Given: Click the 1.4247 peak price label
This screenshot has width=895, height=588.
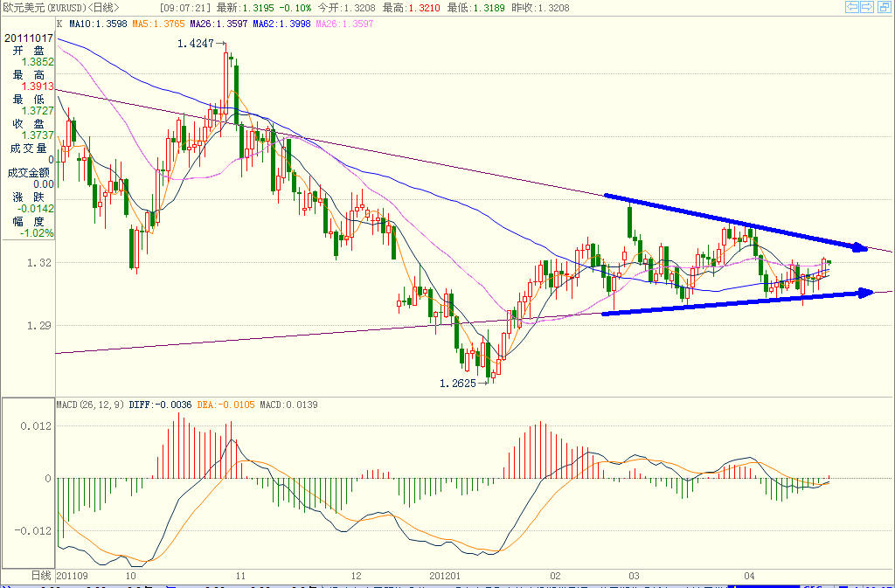Looking at the screenshot, I should pos(195,44).
